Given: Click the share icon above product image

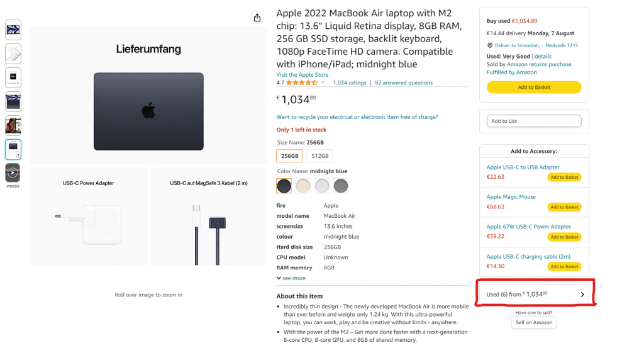Looking at the screenshot, I should pyautogui.click(x=257, y=18).
